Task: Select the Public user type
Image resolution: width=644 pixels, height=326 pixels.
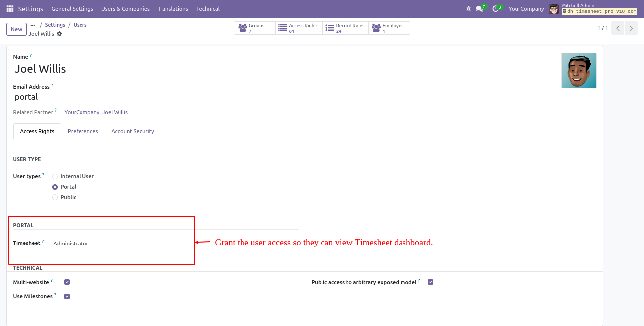Action: click(55, 197)
